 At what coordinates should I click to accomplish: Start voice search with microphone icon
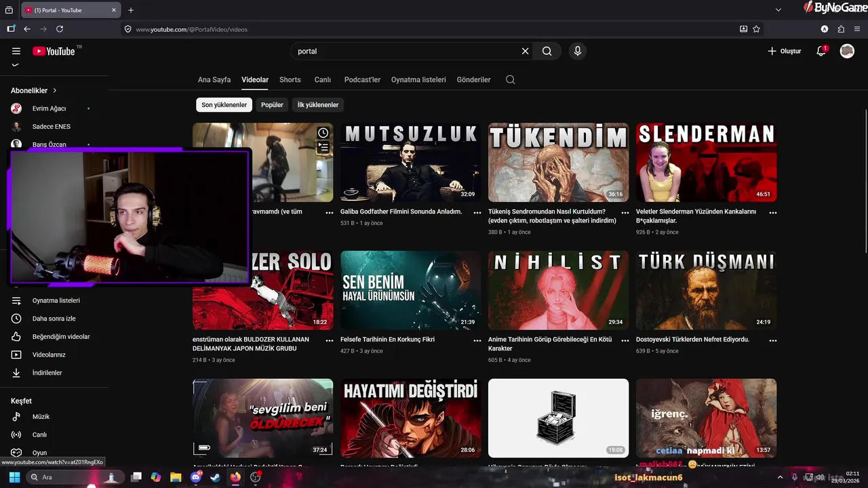pos(578,51)
